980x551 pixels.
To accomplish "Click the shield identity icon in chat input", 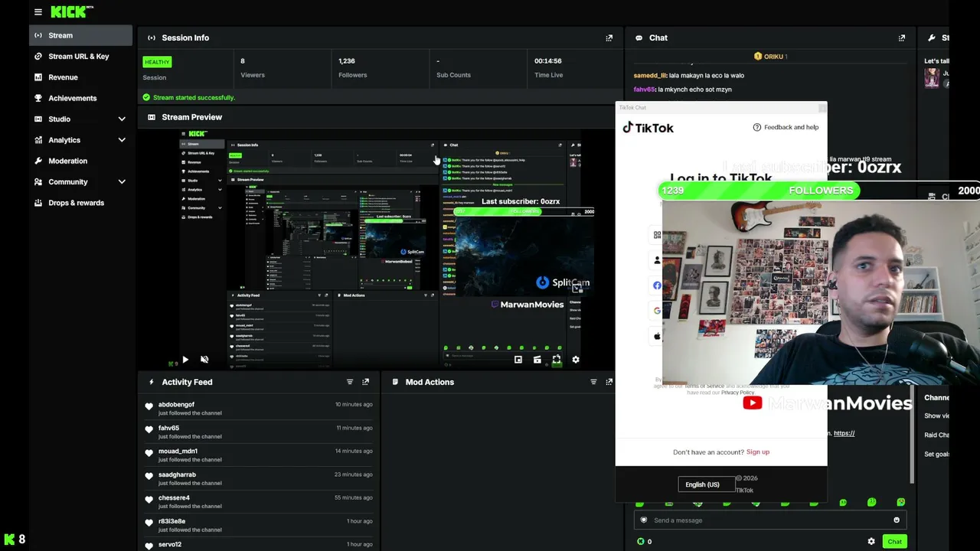I will [x=643, y=520].
